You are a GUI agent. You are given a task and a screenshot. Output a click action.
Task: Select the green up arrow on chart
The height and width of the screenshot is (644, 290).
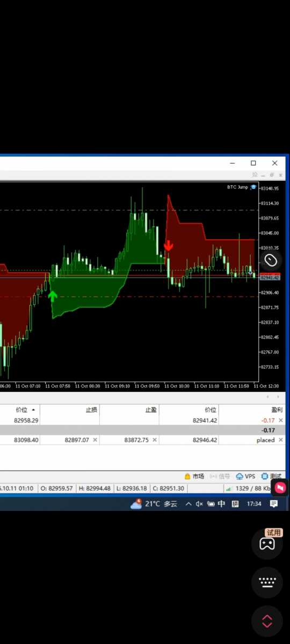point(53,296)
